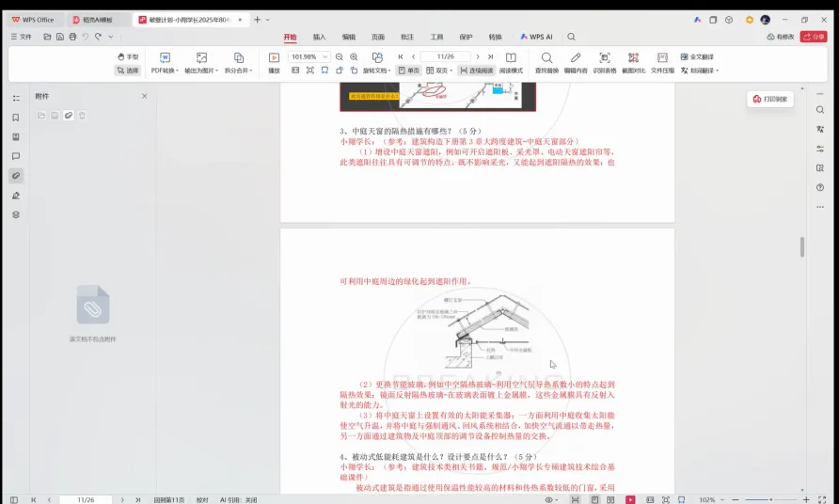Screen dimensions: 839x504
Task: Click the zoom out magnifier icon
Action: click(340, 56)
